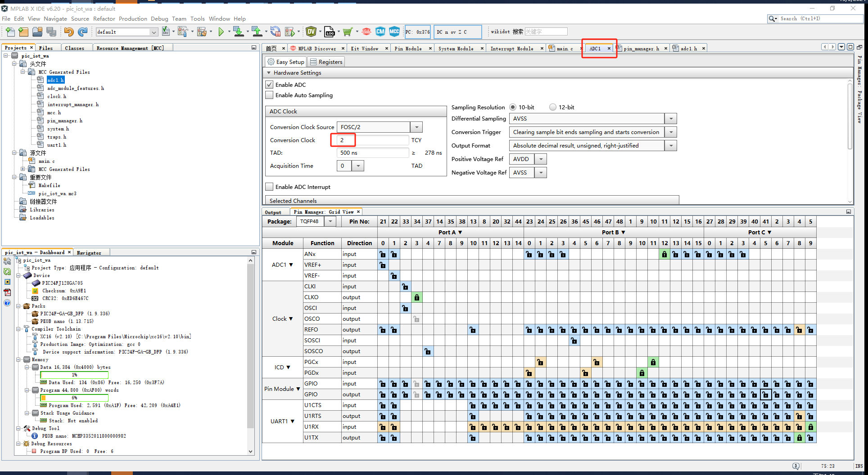Open the Negative Voltage Ref dropdown
Image resolution: width=868 pixels, height=475 pixels.
click(x=541, y=173)
